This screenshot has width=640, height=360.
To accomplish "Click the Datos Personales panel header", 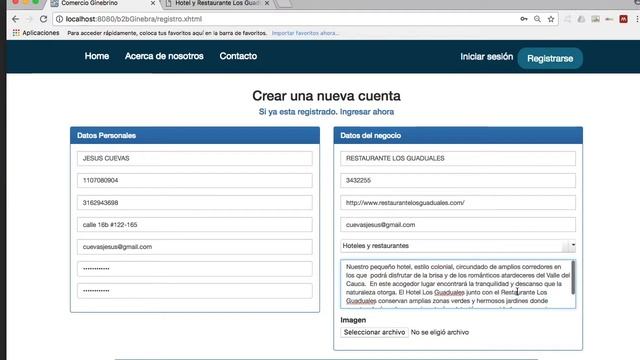I will 195,136.
